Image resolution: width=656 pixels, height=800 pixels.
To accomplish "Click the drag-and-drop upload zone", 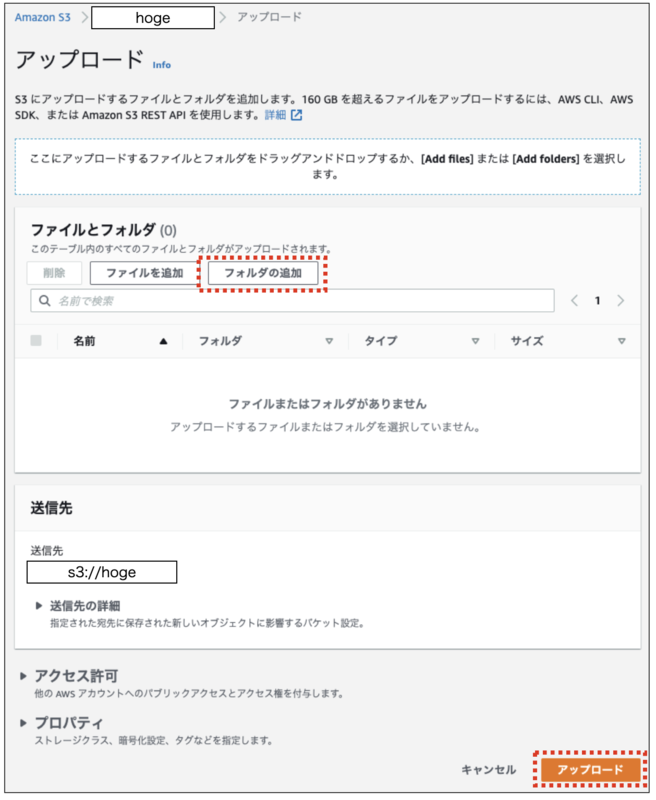I will click(327, 166).
